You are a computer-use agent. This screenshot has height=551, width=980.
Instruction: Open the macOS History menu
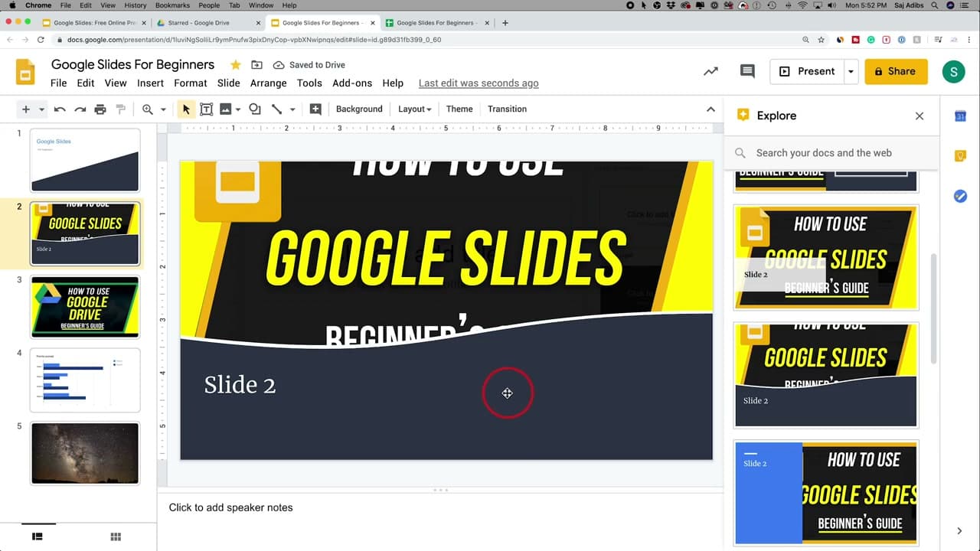[136, 5]
